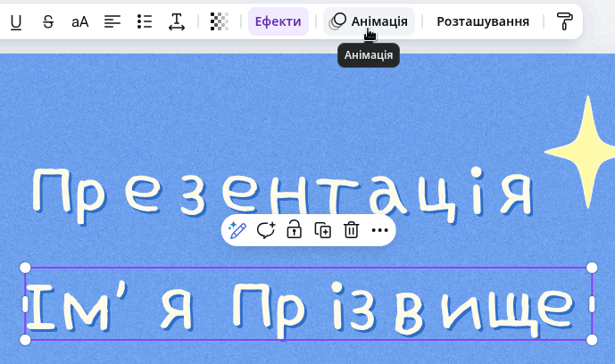Image resolution: width=615 pixels, height=364 pixels.
Task: Click top-right resize handle of text box
Action: [x=592, y=268]
